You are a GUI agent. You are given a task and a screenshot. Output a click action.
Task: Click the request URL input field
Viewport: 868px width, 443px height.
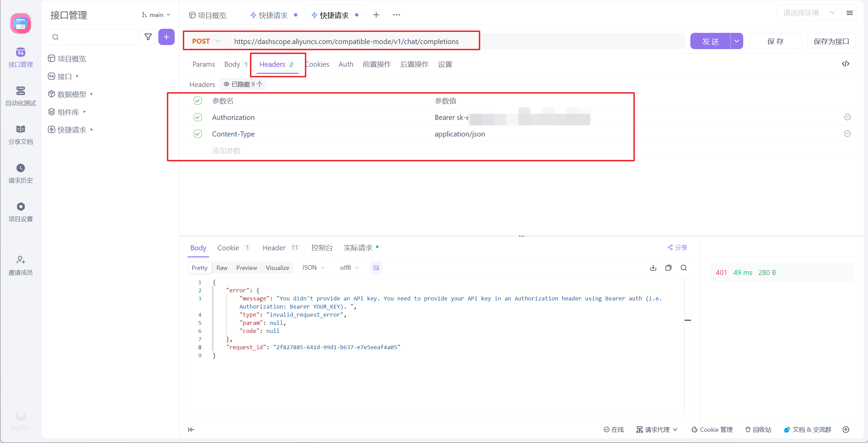click(x=346, y=41)
